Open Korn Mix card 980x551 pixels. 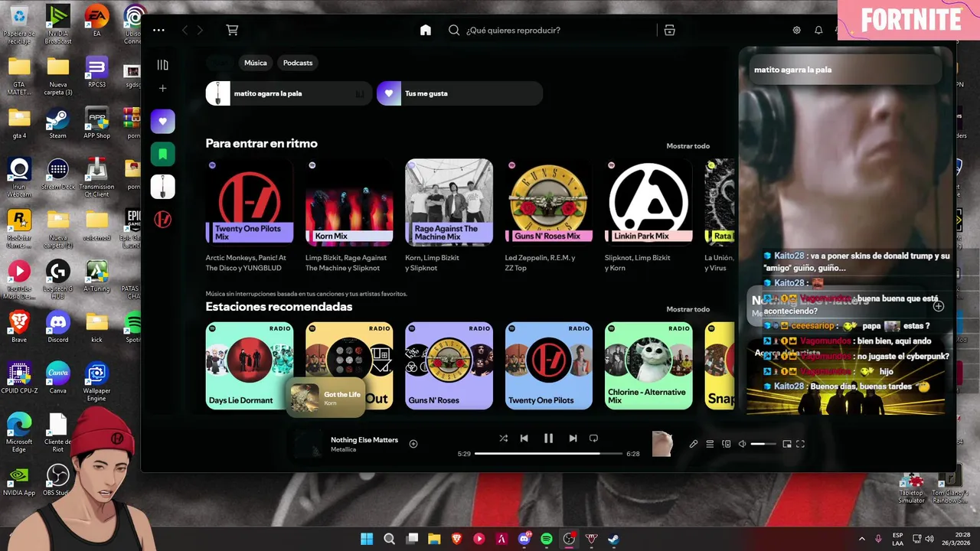[349, 217]
